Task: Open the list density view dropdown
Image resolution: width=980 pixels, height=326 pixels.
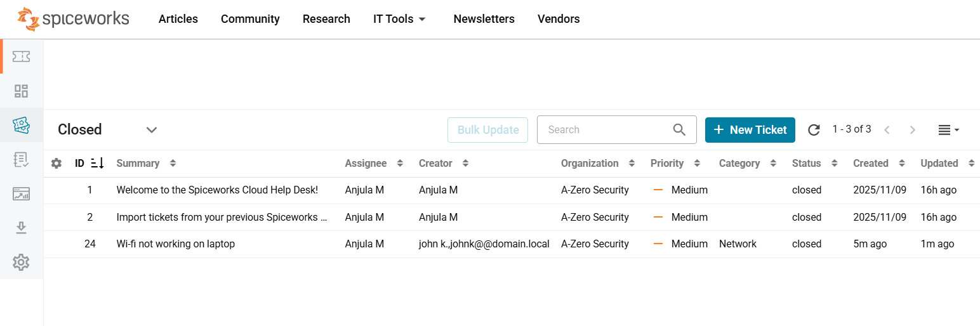Action: click(948, 130)
